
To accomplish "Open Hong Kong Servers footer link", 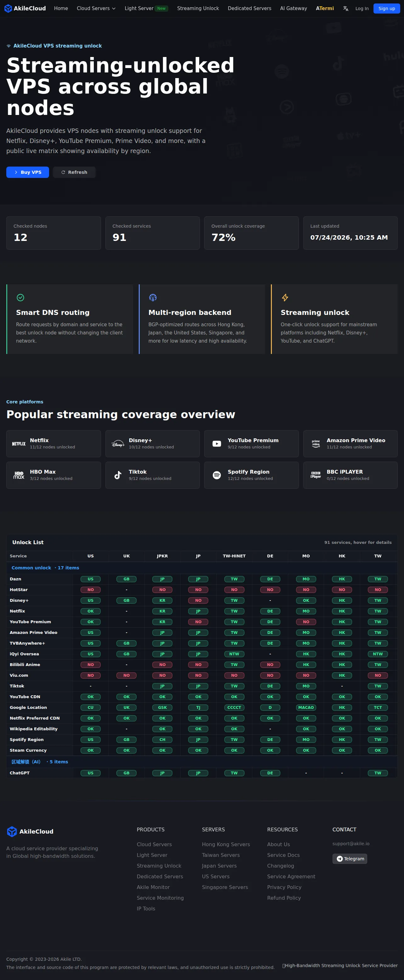I will [x=226, y=844].
